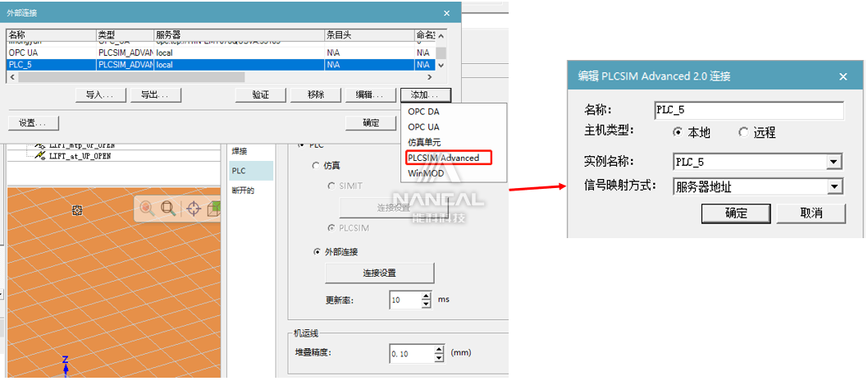This screenshot has height=381, width=868.
Task: Select the 外部连接 radio button
Action: (318, 252)
